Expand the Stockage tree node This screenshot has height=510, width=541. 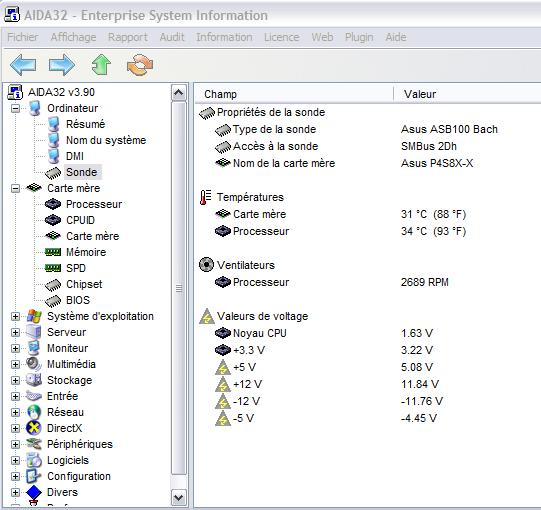[x=15, y=380]
